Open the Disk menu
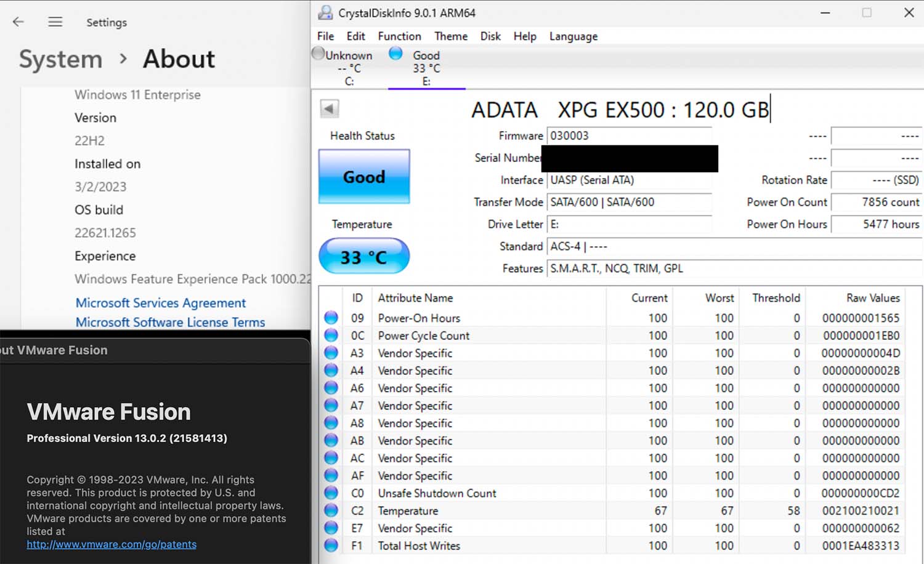Viewport: 924px width, 564px height. point(490,36)
